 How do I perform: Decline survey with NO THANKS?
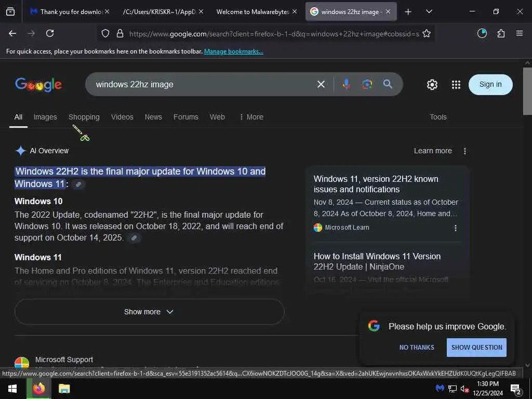click(417, 348)
